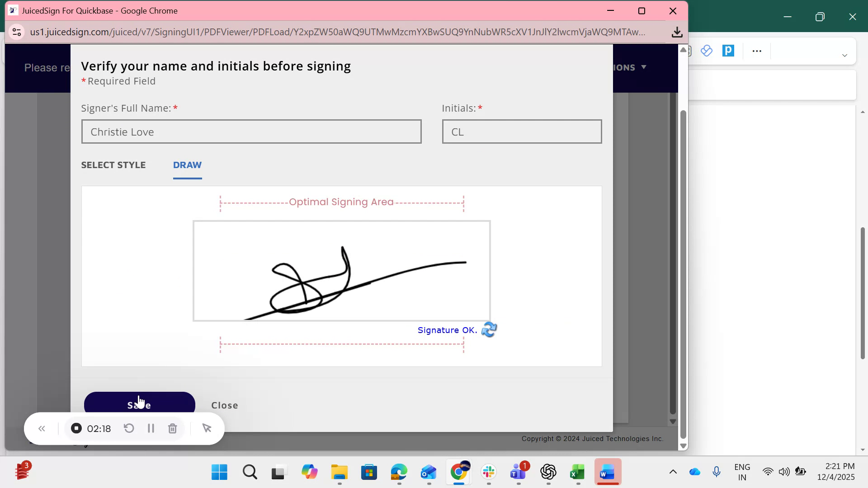Click the download icon in Chrome toolbar
The height and width of the screenshot is (488, 868).
(x=677, y=32)
